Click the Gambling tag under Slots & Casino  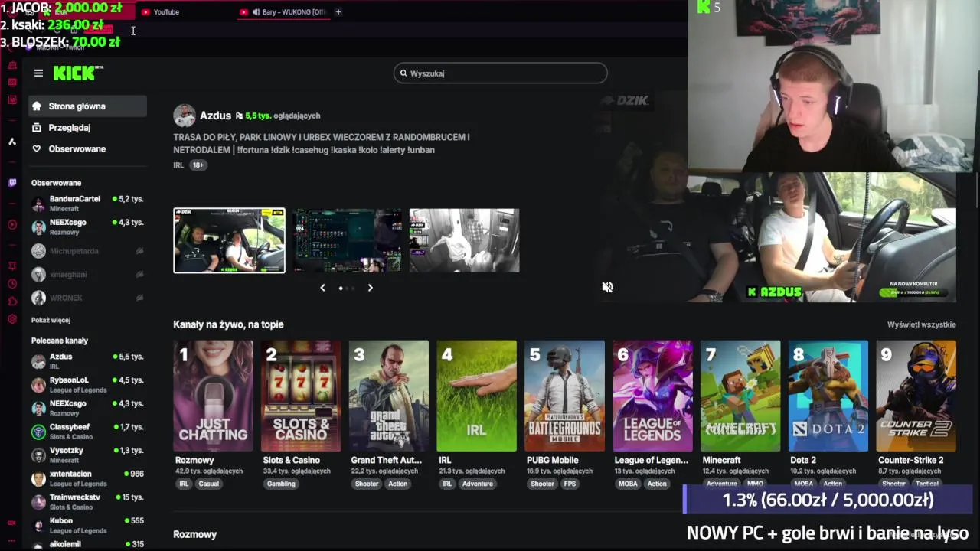[x=281, y=484]
